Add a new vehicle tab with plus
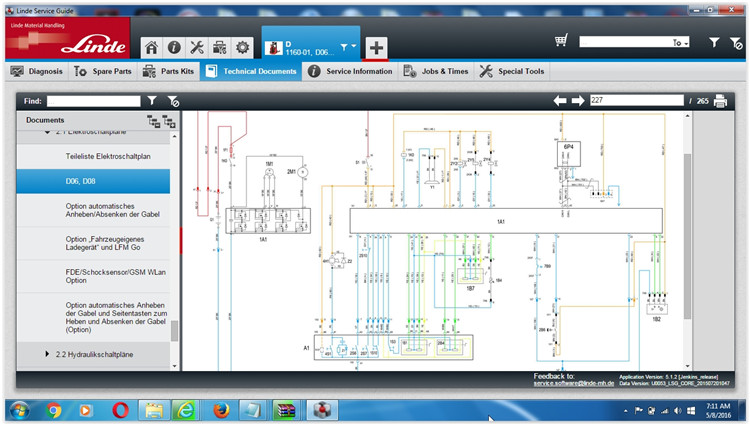 (376, 48)
